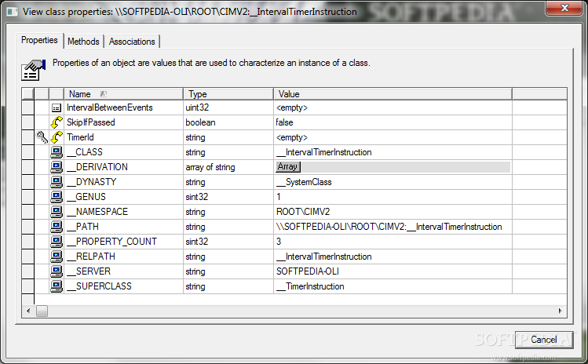Screen dimensions: 588x364
Task: Click the TimerId key icon
Action: pos(42,137)
